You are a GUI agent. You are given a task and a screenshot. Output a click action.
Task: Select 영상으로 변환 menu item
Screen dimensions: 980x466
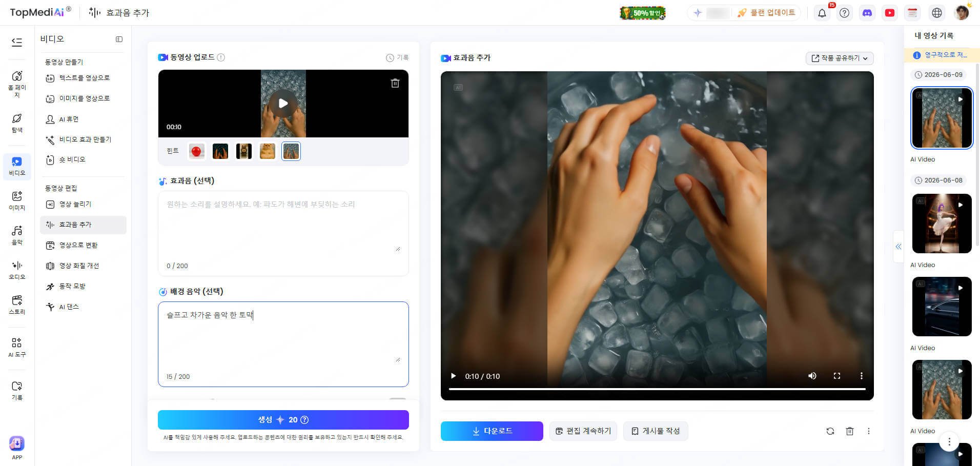click(x=84, y=245)
